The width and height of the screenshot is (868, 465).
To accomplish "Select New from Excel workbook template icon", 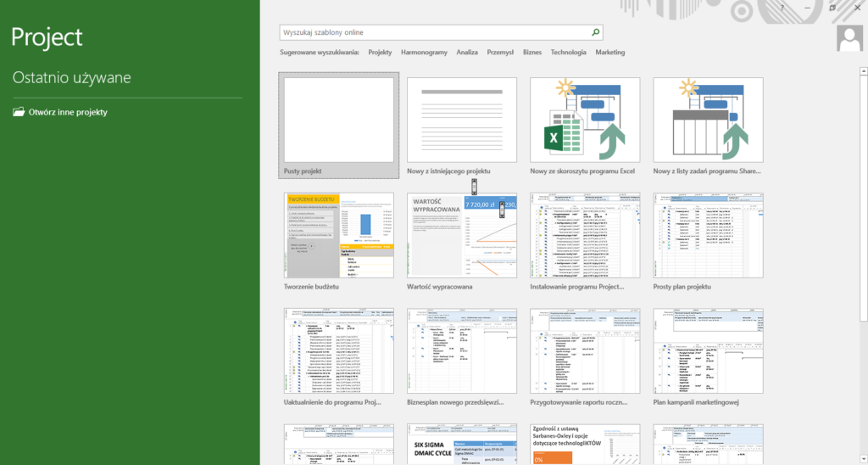I will tap(585, 120).
